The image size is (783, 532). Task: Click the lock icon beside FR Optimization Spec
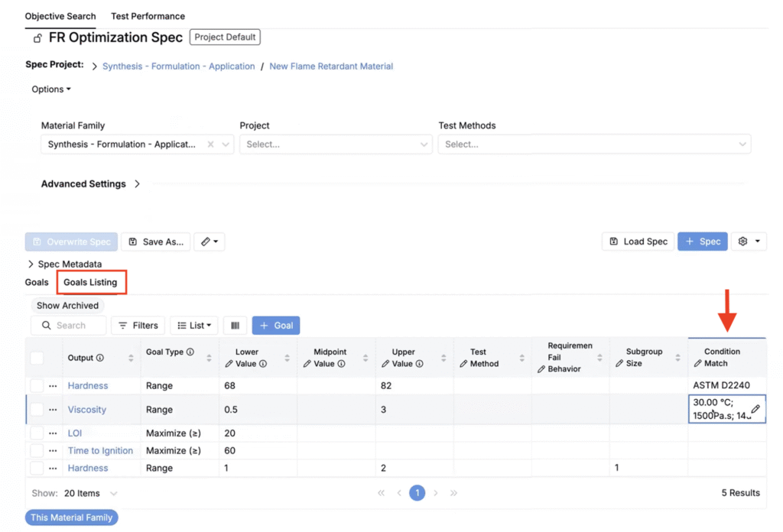coord(37,38)
